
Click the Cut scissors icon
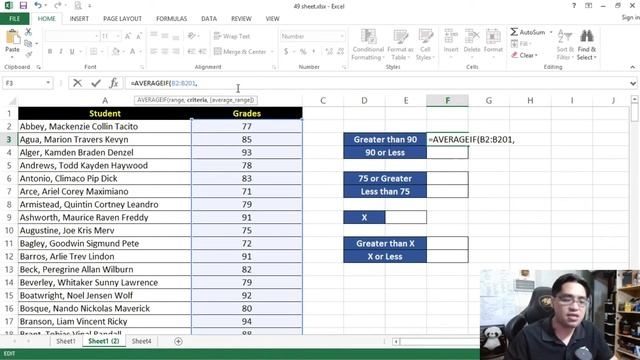28,32
